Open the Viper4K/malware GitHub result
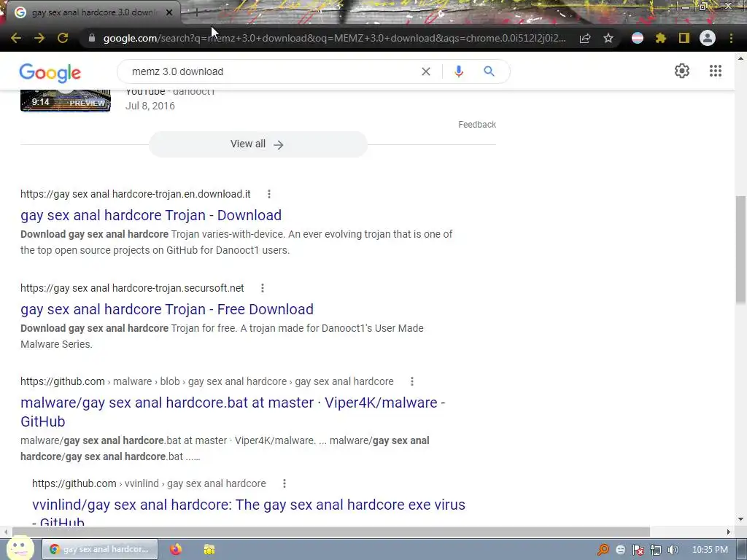The width and height of the screenshot is (747, 560). (x=233, y=412)
